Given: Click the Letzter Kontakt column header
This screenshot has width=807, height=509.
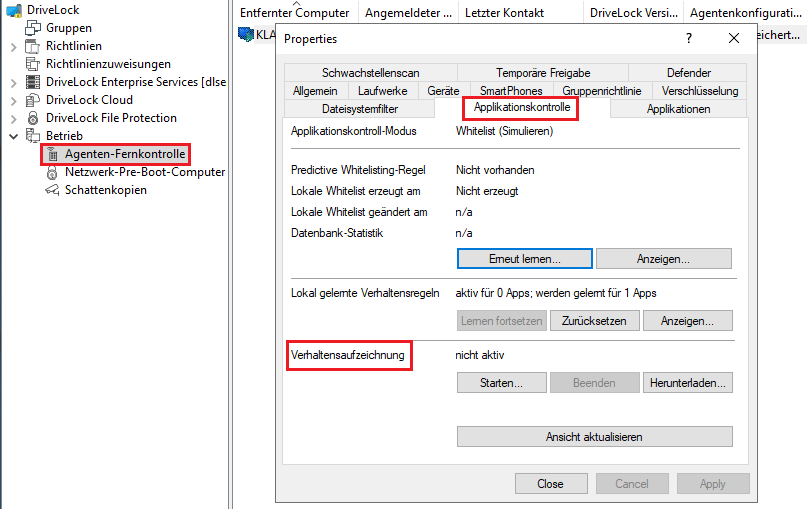Looking at the screenshot, I should 521,13.
